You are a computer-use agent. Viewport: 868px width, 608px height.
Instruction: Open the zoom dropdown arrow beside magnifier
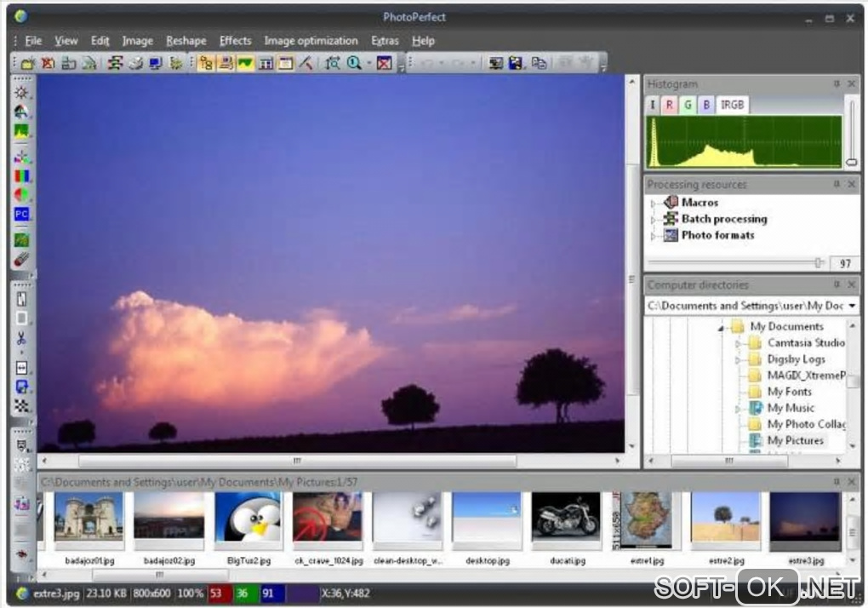click(368, 63)
